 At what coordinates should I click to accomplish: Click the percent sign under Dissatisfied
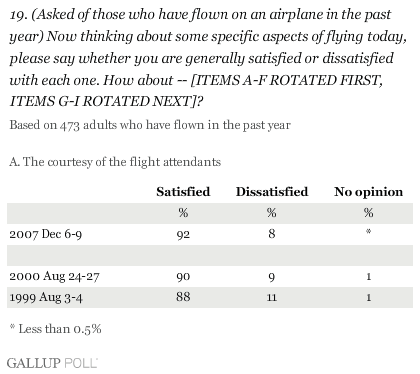[x=272, y=213]
